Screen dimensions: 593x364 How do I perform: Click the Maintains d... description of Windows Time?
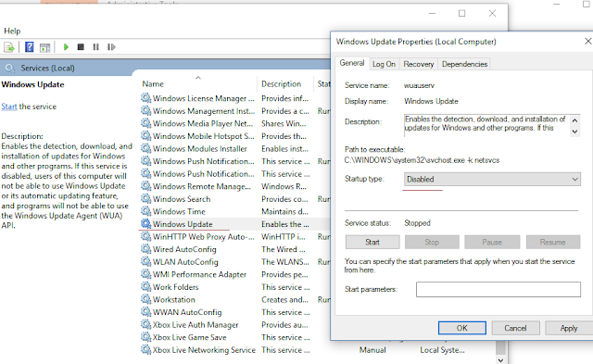(x=284, y=211)
